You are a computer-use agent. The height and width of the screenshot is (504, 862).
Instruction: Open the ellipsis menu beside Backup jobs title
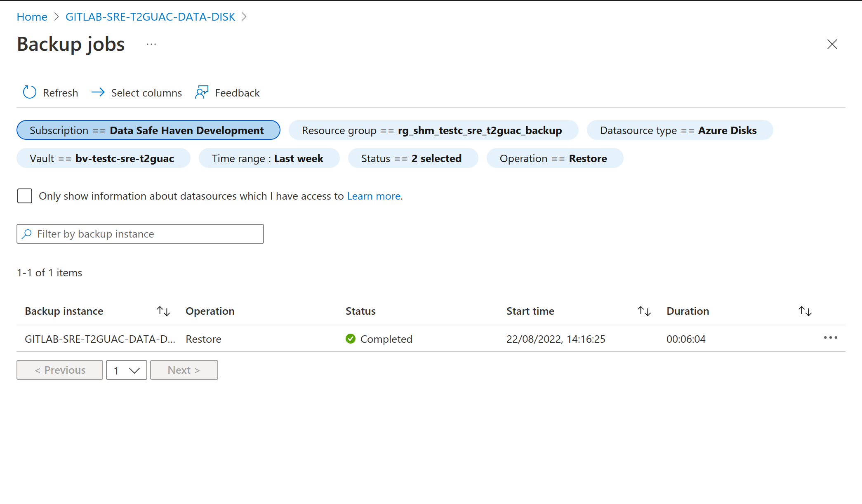[151, 44]
